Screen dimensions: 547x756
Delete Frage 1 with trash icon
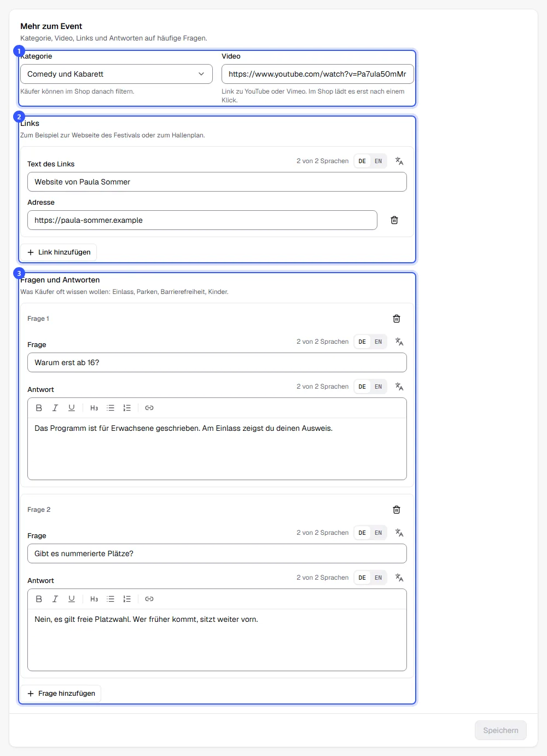[397, 319]
